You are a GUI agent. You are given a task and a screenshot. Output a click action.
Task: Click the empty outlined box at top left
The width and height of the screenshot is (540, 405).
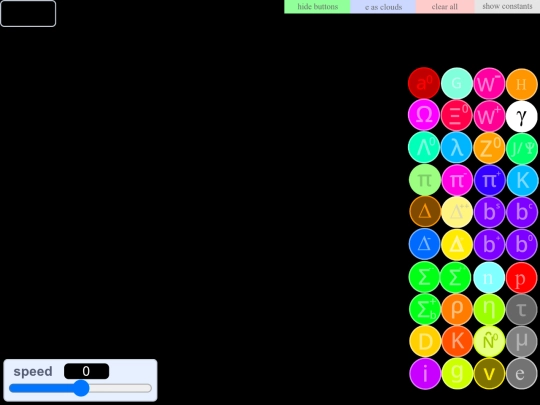28,13
